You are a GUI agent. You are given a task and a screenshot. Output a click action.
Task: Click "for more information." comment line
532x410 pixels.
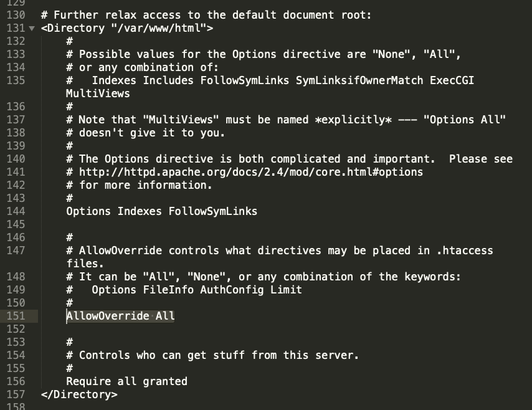coord(145,185)
